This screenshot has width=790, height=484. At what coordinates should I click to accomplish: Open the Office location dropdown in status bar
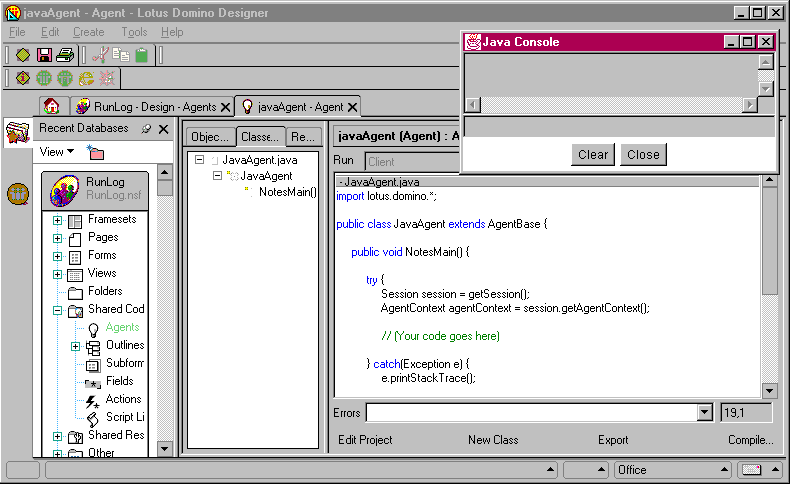(673, 470)
